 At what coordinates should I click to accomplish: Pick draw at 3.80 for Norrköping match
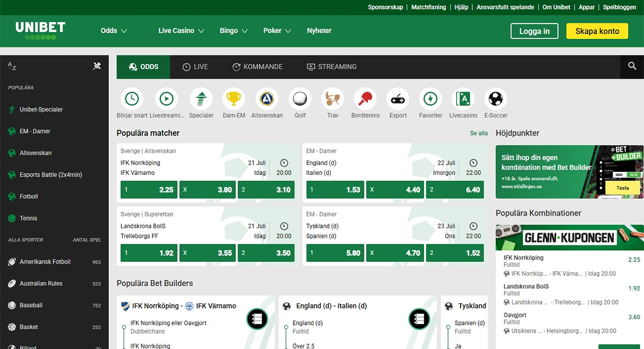pyautogui.click(x=207, y=190)
